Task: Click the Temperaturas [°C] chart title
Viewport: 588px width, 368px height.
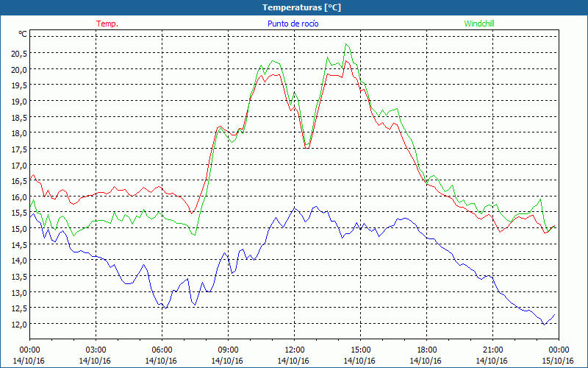Action: [x=301, y=7]
